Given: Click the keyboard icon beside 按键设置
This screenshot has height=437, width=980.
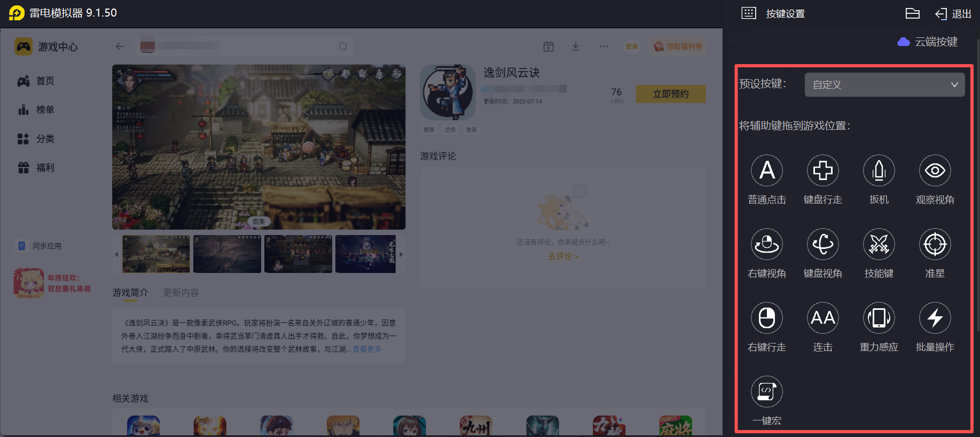Looking at the screenshot, I should coord(749,13).
